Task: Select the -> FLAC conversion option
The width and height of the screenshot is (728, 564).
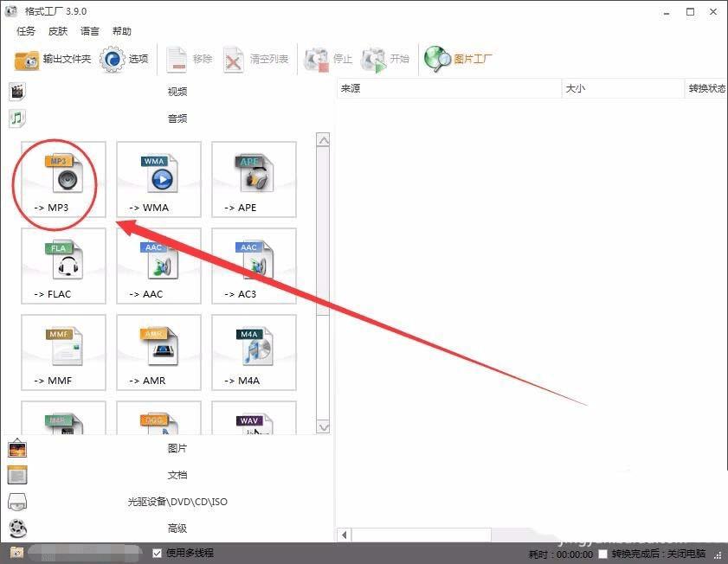Action: (x=63, y=266)
